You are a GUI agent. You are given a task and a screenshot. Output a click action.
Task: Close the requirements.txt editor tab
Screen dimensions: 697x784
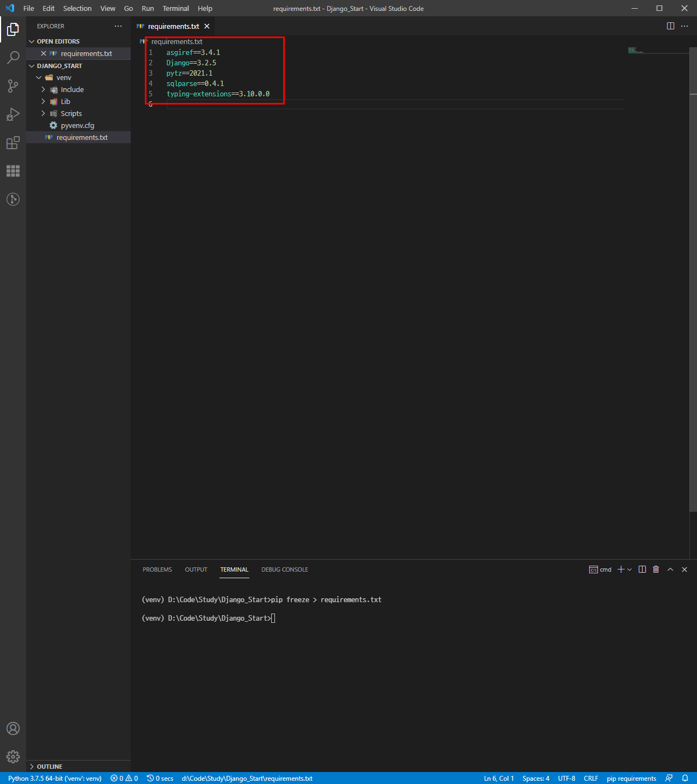tap(207, 26)
